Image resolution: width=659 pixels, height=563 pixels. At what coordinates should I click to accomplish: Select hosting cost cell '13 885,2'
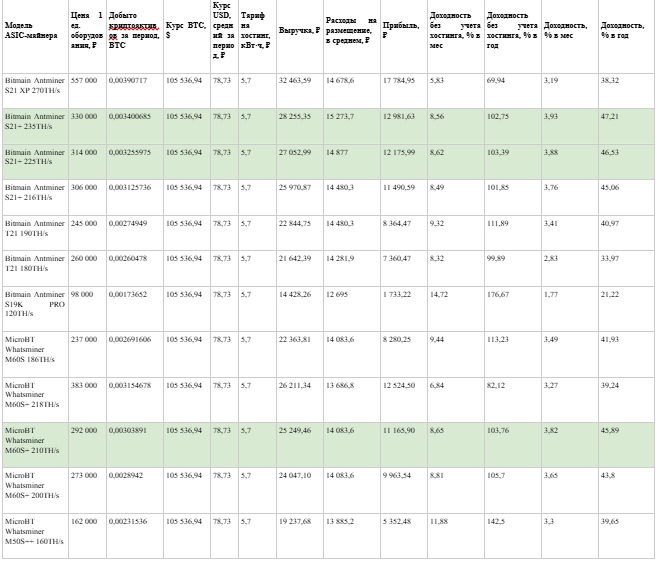pos(352,536)
